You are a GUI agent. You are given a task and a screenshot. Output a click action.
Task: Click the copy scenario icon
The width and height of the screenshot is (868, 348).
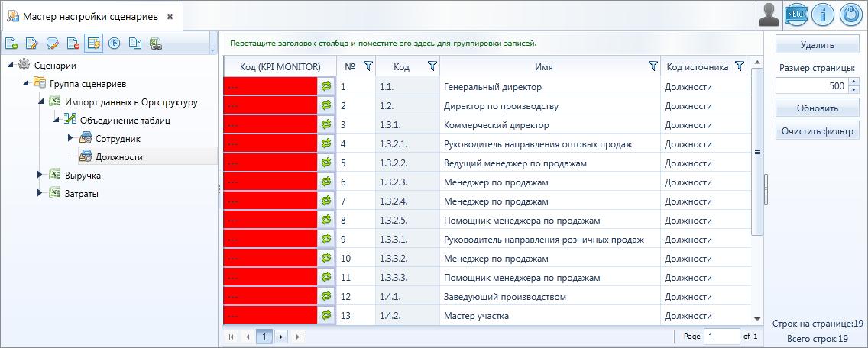(x=134, y=43)
